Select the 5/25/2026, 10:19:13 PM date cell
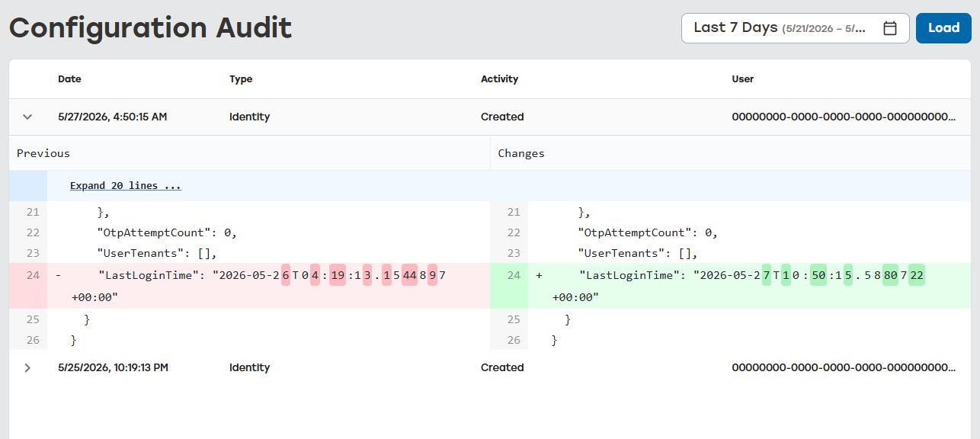Image resolution: width=980 pixels, height=439 pixels. coord(113,367)
